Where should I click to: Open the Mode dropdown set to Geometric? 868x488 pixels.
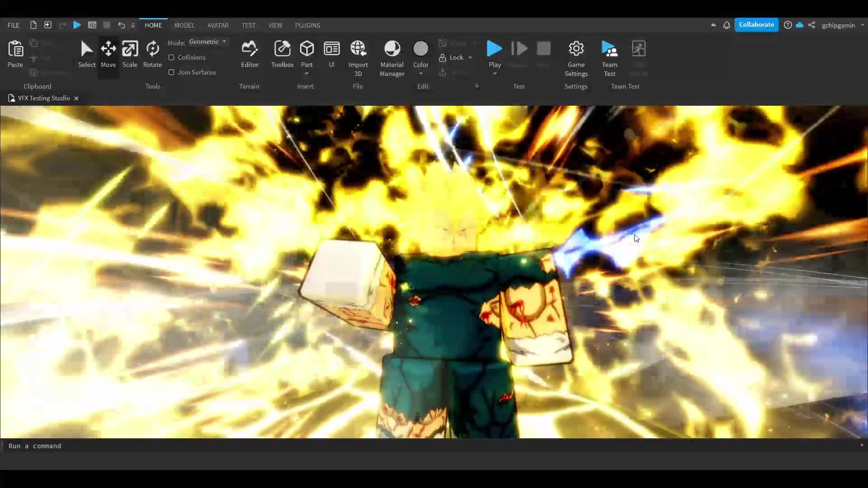[208, 42]
